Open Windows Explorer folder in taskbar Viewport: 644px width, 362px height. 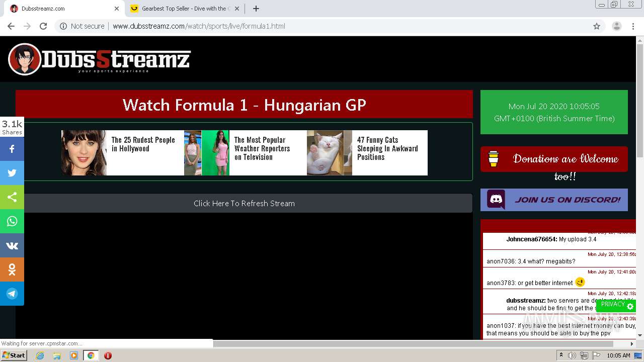coord(57,355)
